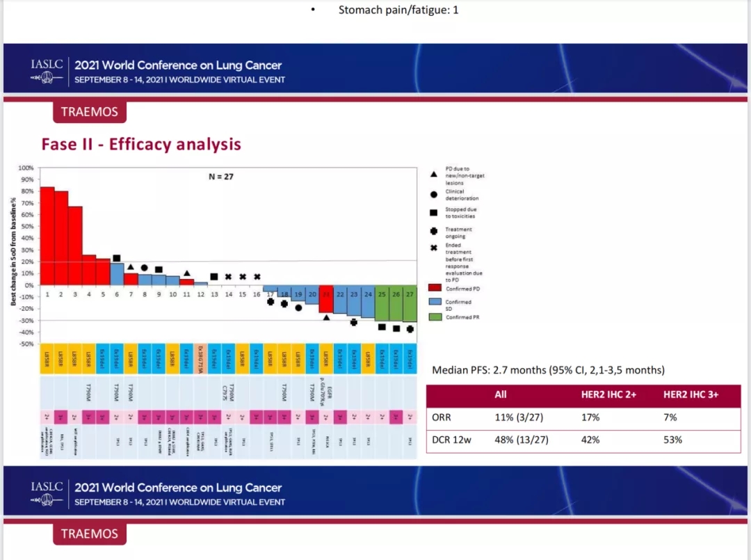Image resolution: width=751 pixels, height=560 pixels.
Task: Select the HER2 IHC 2+ column header
Action: click(x=608, y=394)
